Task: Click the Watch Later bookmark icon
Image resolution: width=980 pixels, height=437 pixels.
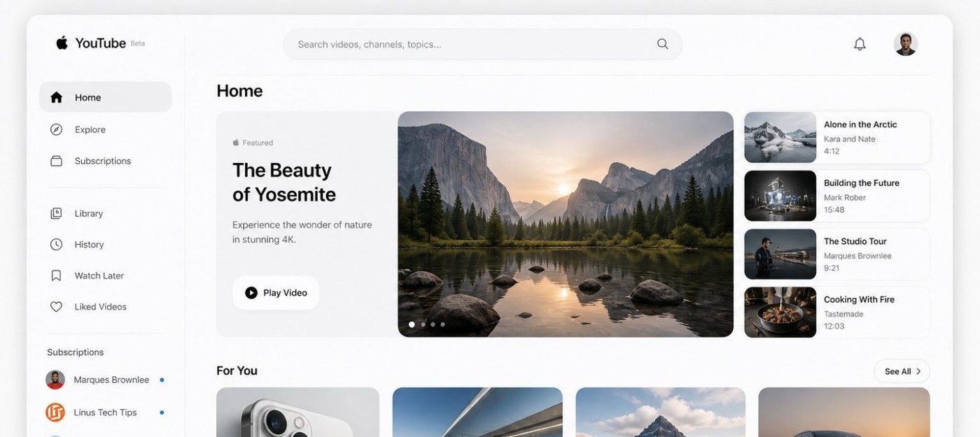Action: (x=57, y=275)
